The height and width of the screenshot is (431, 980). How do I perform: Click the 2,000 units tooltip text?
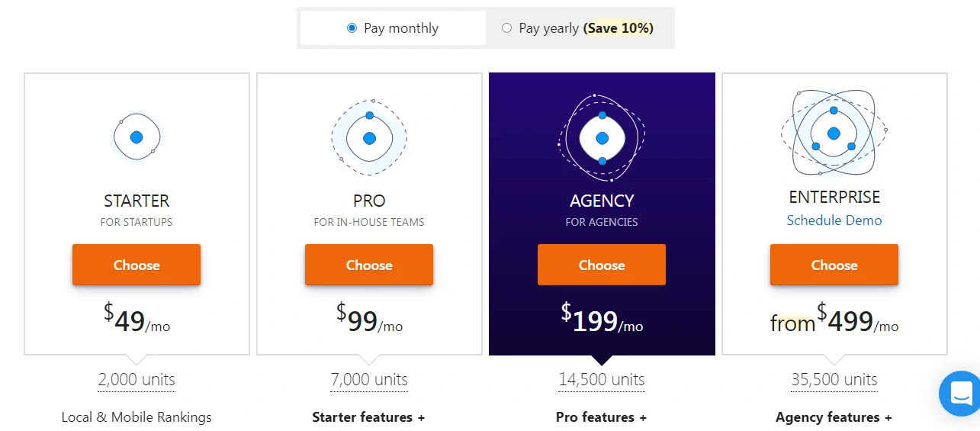pos(137,379)
